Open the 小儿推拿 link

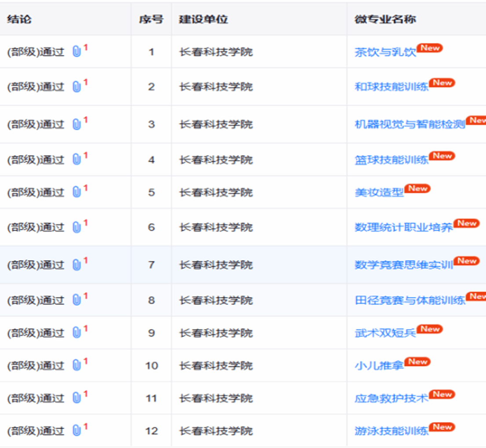tap(379, 365)
